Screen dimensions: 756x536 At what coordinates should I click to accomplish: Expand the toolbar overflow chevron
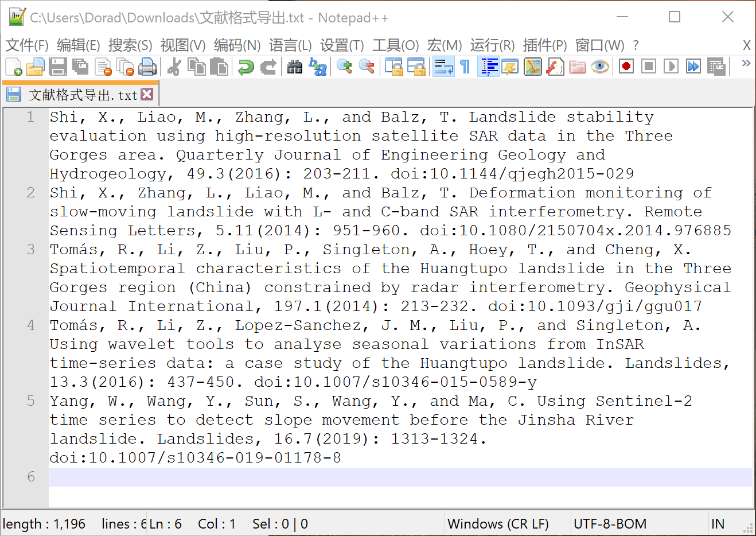click(746, 63)
